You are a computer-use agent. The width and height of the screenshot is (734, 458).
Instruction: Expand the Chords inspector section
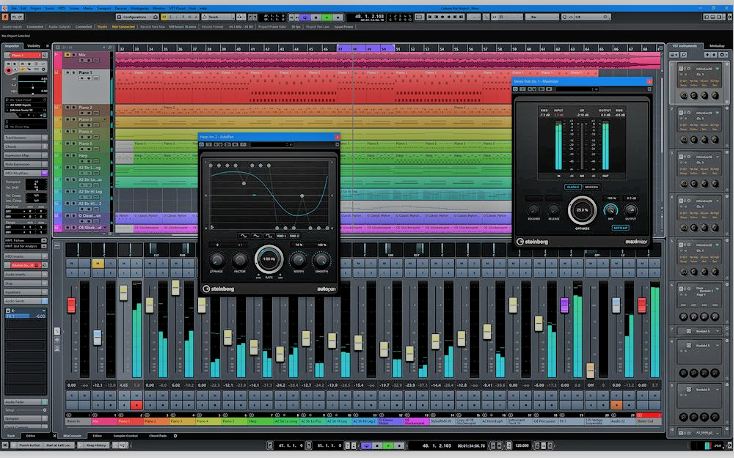coord(26,147)
